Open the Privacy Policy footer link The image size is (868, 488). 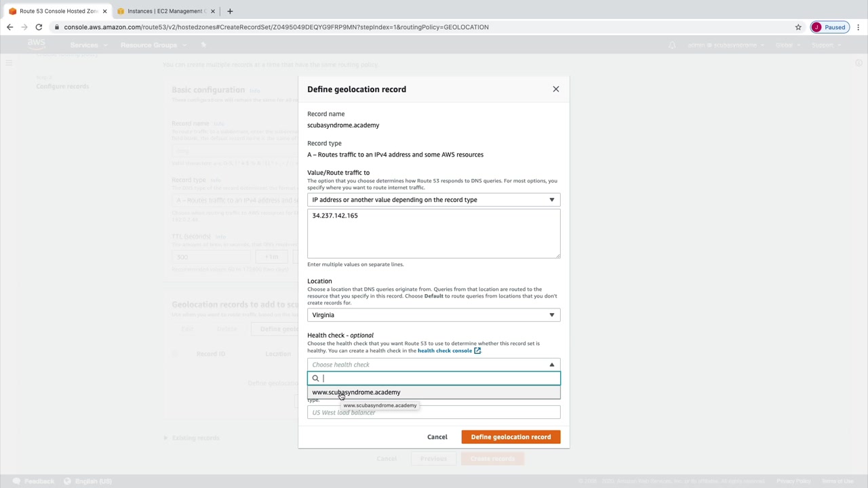[x=793, y=481]
